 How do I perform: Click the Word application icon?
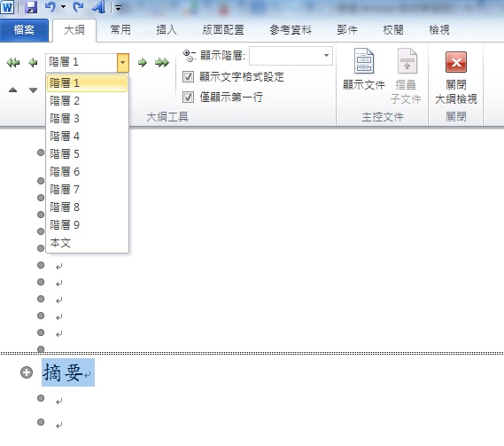7,7
